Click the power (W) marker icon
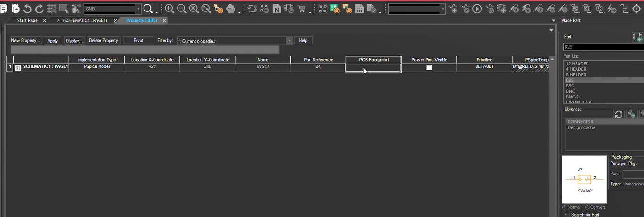The width and height of the screenshot is (644, 217). click(550, 9)
